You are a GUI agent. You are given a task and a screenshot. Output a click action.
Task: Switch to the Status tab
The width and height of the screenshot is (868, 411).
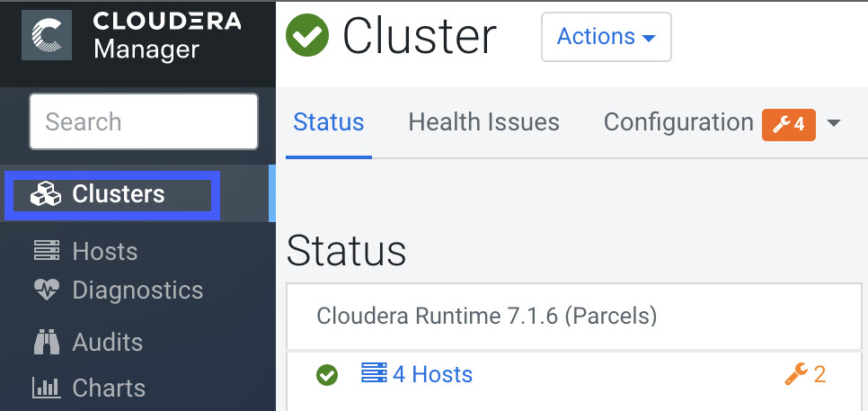329,122
